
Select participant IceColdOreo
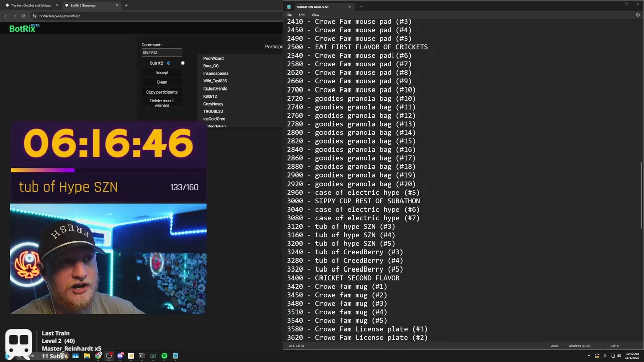pyautogui.click(x=214, y=119)
